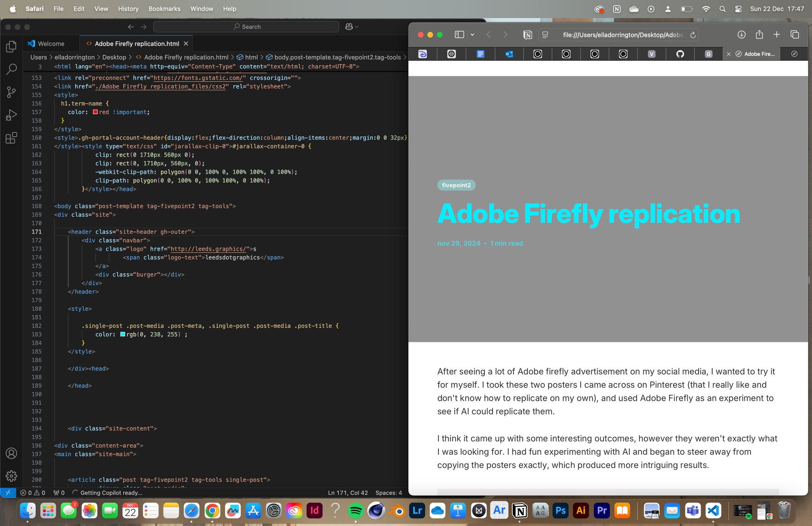
Task: Open Spotlight search in menu bar
Action: [722, 9]
